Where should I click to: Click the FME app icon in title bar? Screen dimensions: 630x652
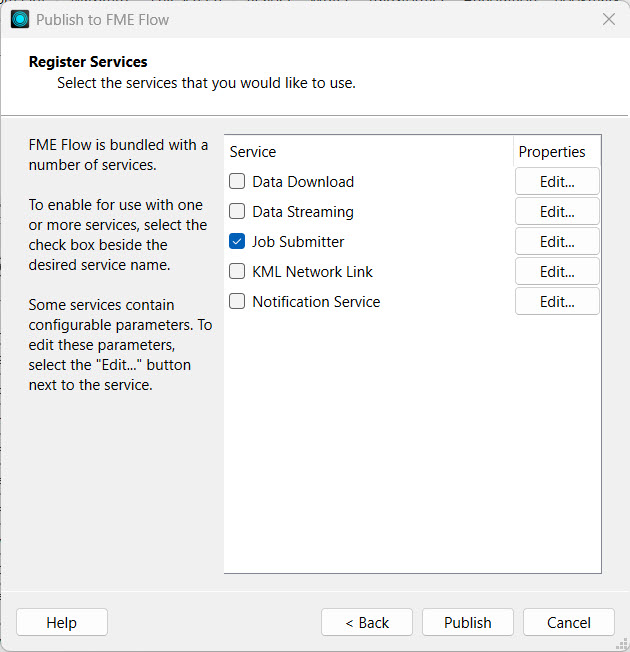[x=20, y=19]
